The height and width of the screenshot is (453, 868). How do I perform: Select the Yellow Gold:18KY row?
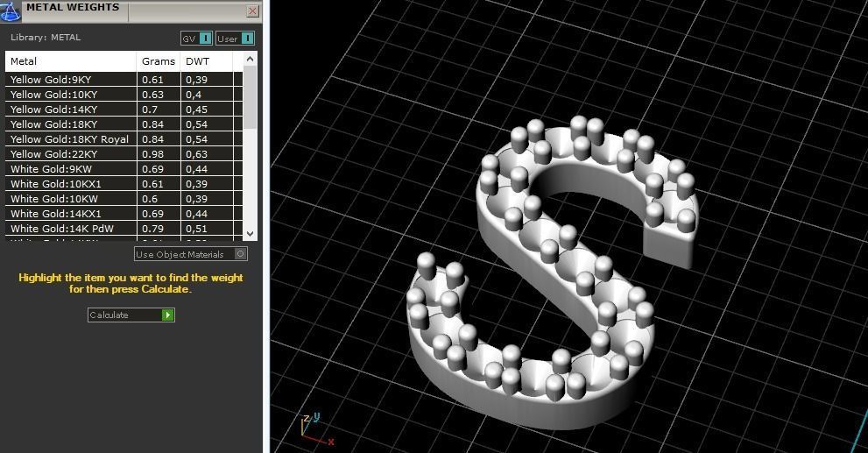(x=124, y=124)
